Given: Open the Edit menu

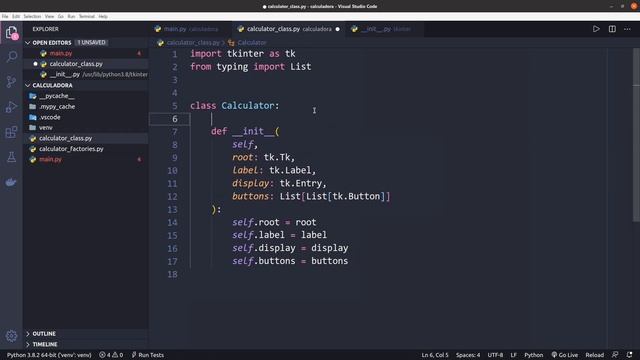Looking at the screenshot, I should coord(16,16).
